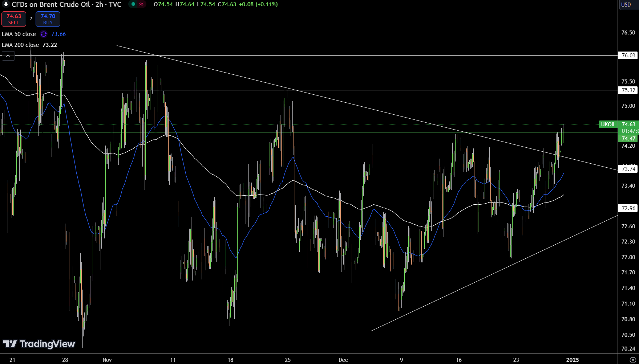Click the spread value 7 between buttons
Viewport: 639px width, 364px height.
tap(31, 19)
